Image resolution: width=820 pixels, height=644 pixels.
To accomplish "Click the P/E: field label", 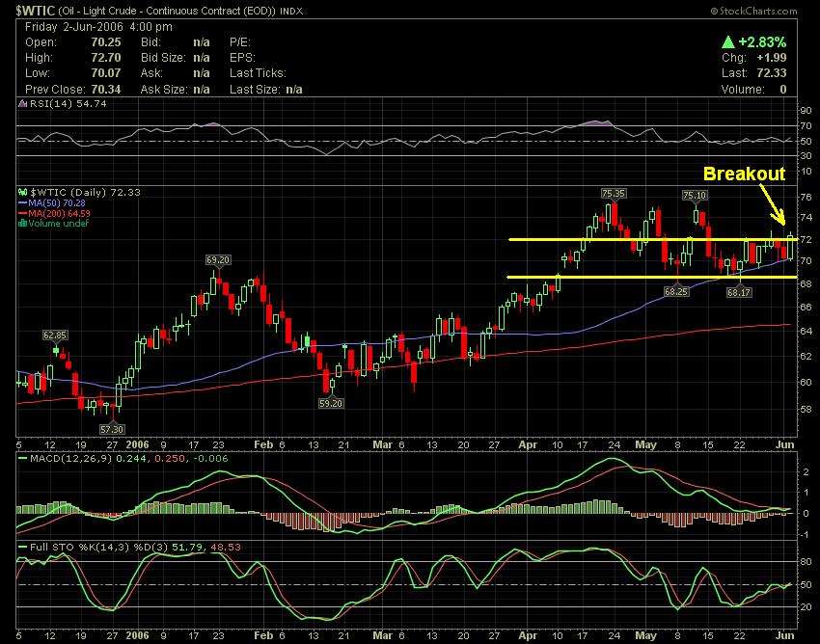I will [240, 42].
